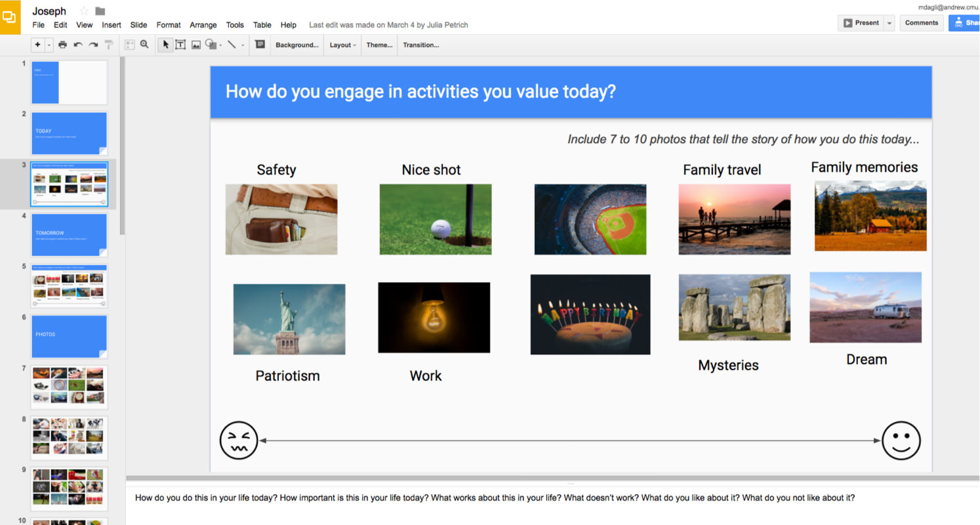The width and height of the screenshot is (980, 525).
Task: Select the TOMORROW slide 4 thumbnail
Action: [69, 235]
